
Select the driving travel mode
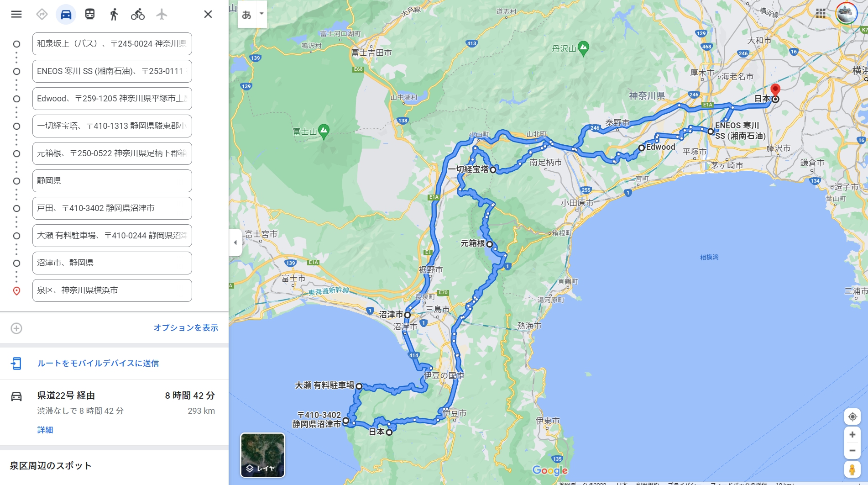coord(66,14)
